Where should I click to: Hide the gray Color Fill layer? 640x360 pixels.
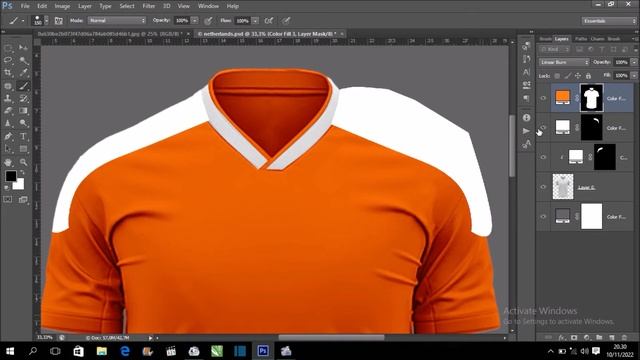(543, 217)
